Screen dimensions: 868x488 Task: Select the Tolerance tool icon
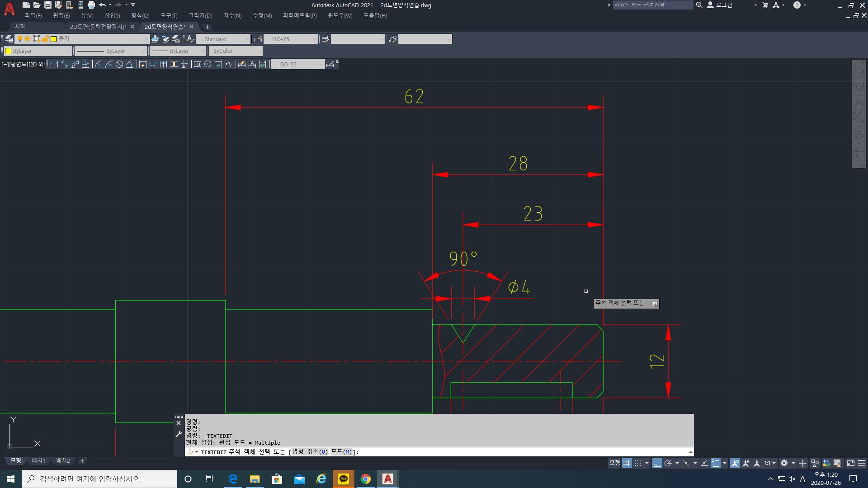pyautogui.click(x=198, y=64)
